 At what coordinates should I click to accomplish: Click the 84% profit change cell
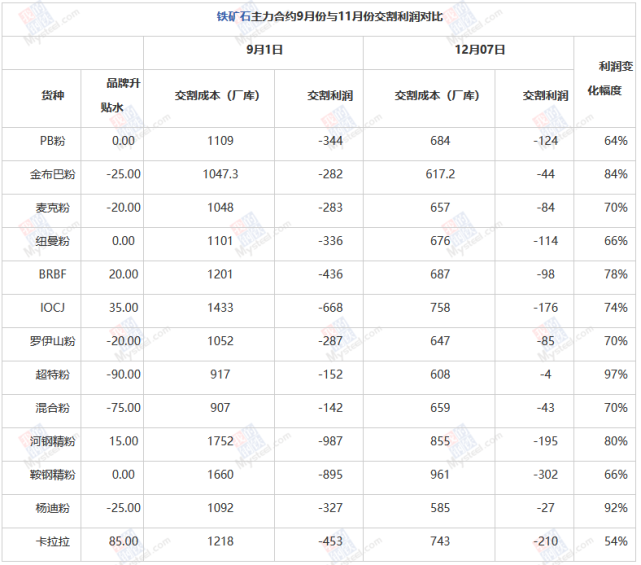coord(616,174)
